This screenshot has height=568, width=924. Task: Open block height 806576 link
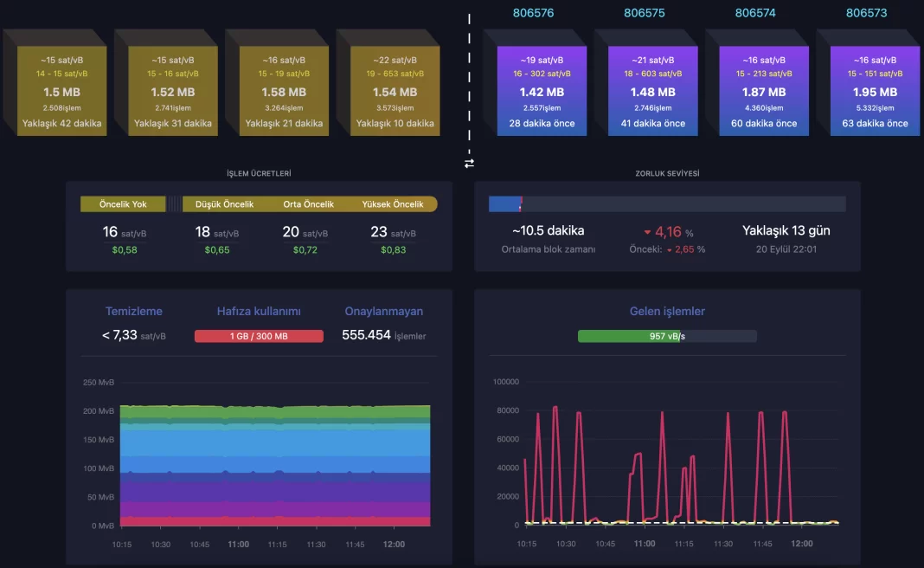[533, 13]
